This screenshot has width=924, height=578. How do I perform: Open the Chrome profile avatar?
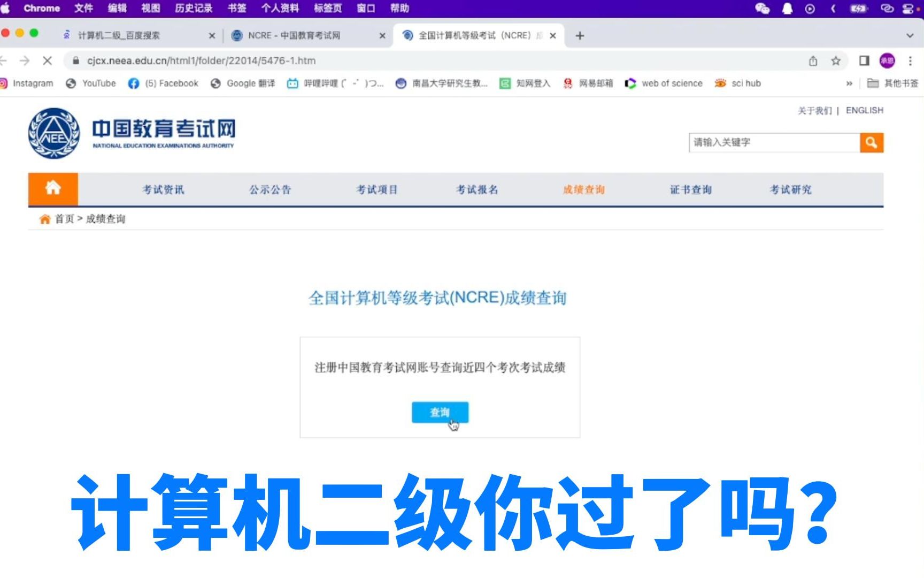click(x=887, y=60)
